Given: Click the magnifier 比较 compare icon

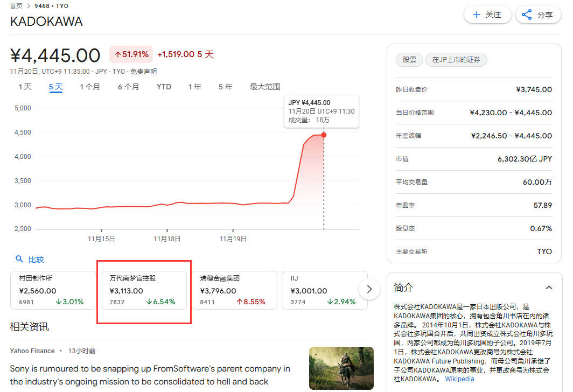Looking at the screenshot, I should (x=19, y=259).
